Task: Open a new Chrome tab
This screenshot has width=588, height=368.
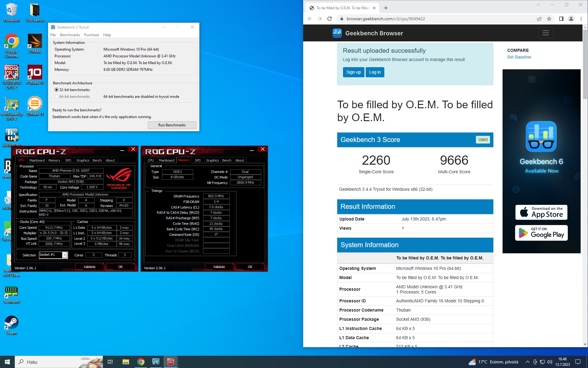Action: 386,8
